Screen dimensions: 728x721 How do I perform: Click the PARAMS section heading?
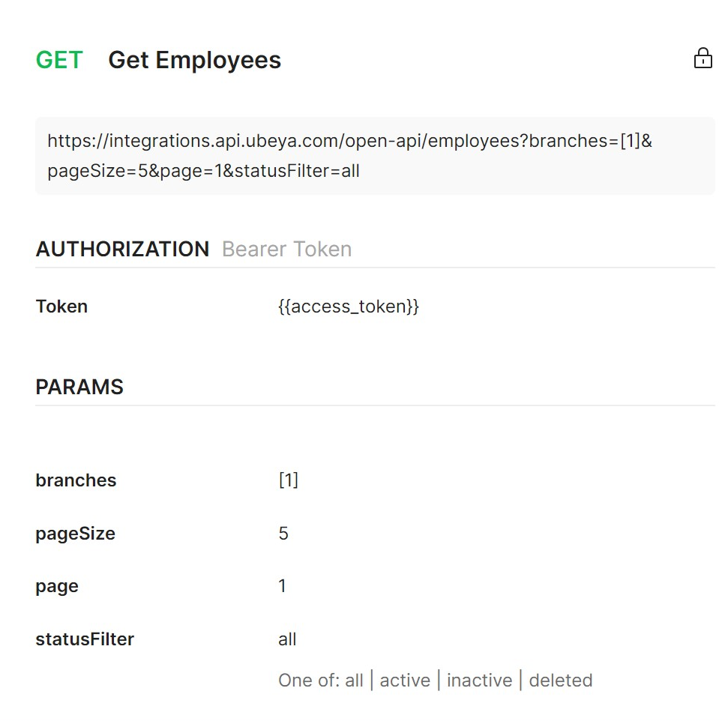[79, 387]
